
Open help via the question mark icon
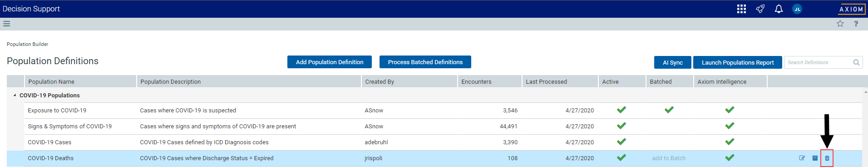click(856, 24)
